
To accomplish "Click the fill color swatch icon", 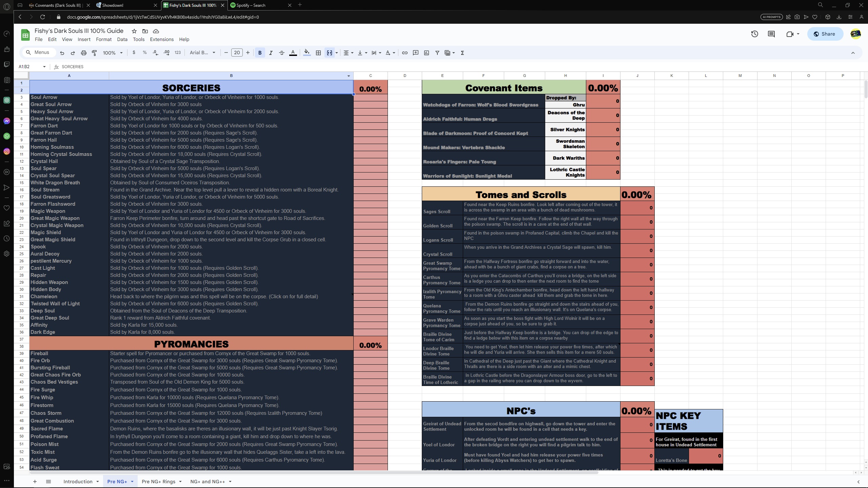I will (307, 53).
